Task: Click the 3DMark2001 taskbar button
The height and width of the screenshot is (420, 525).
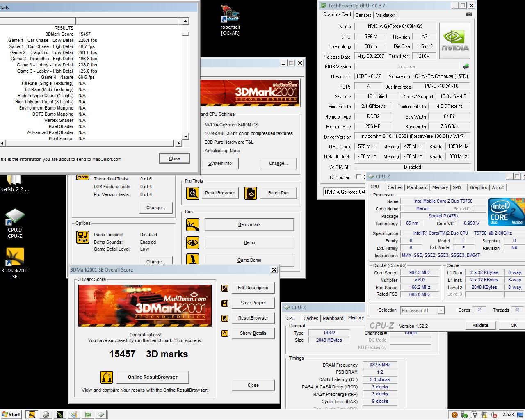Action: (32, 415)
